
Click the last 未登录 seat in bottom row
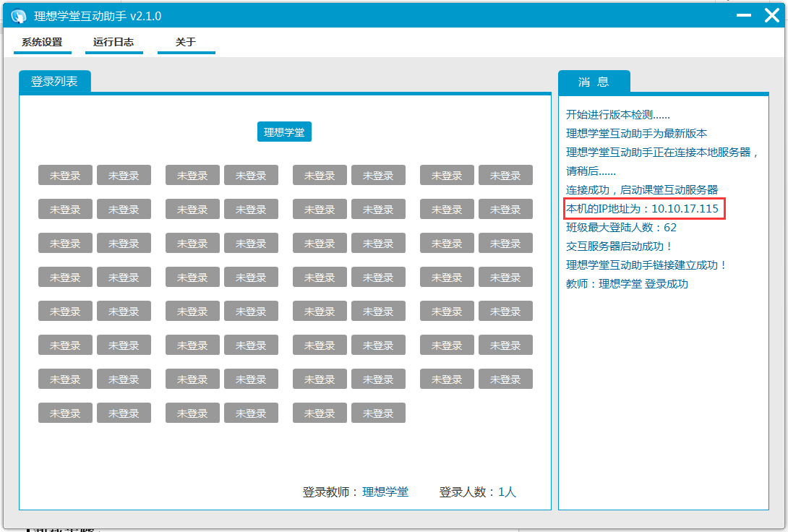(378, 413)
